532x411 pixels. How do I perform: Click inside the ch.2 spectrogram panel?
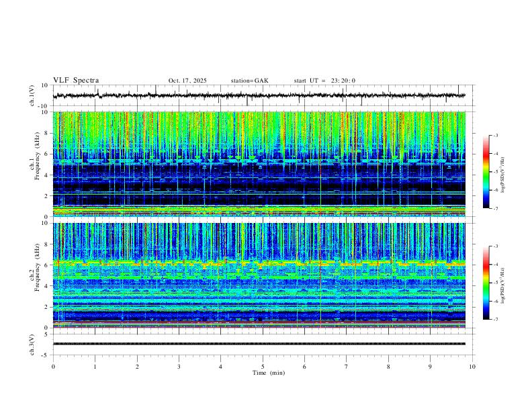pos(259,275)
